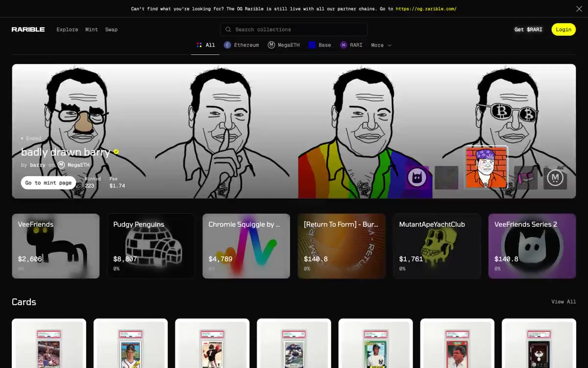The image size is (588, 368).
Task: Click the MegaETH chain icon
Action: (x=271, y=45)
